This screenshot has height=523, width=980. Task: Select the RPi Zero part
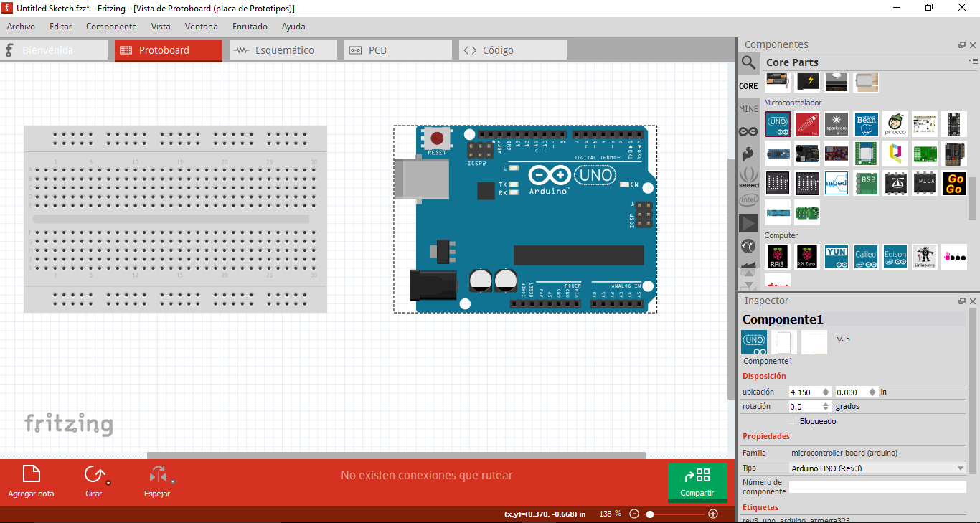[x=807, y=256]
